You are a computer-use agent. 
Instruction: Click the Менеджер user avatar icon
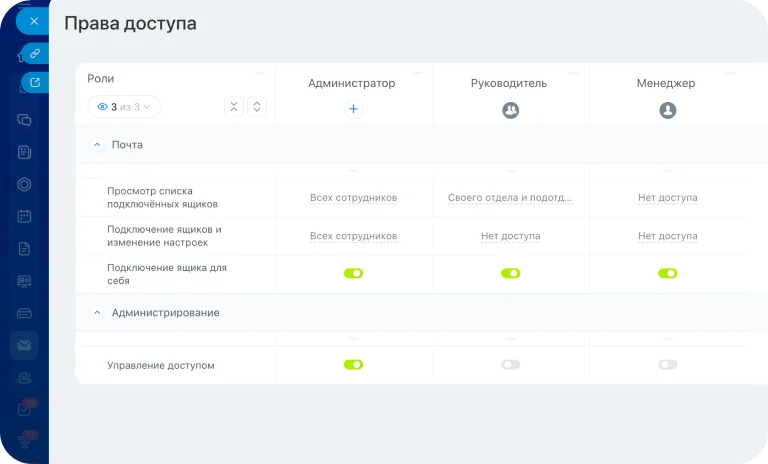(x=667, y=111)
